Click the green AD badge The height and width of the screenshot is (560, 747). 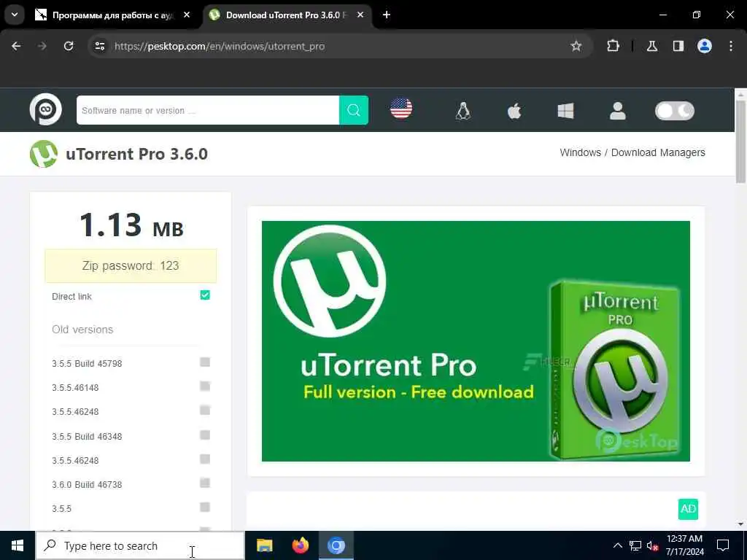(688, 508)
